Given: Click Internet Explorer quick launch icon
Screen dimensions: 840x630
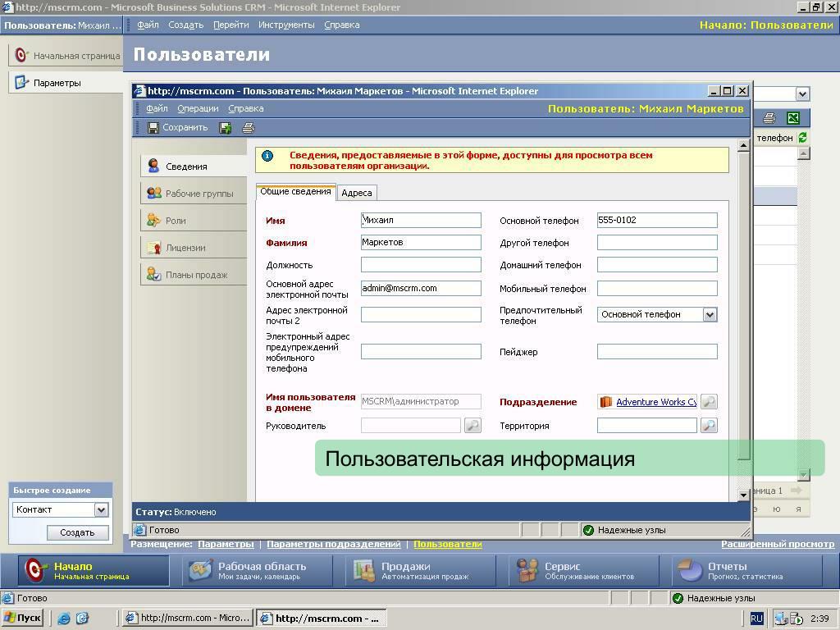Looking at the screenshot, I should coord(64,619).
